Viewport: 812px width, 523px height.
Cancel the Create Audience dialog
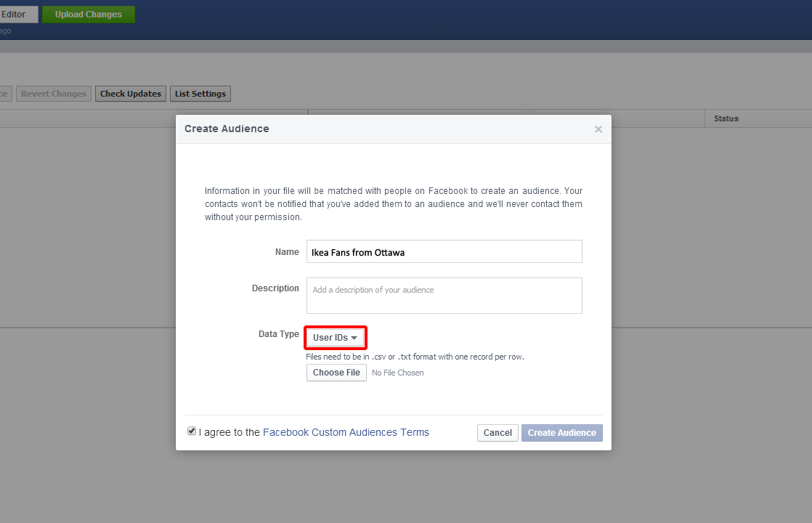tap(498, 433)
